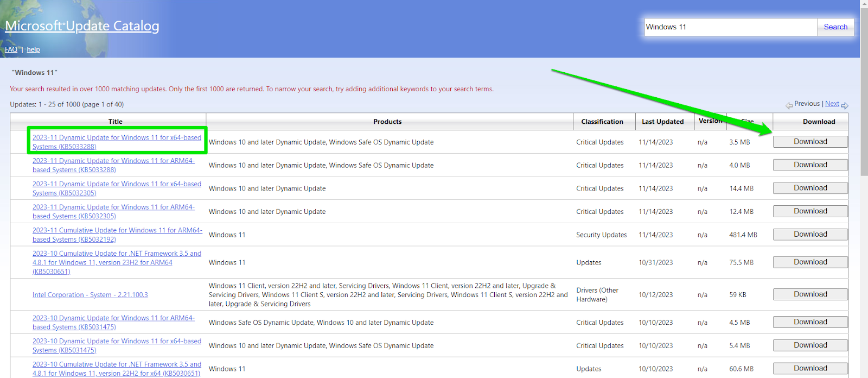The image size is (868, 378).
Task: Open the FAQ link
Action: 11,49
